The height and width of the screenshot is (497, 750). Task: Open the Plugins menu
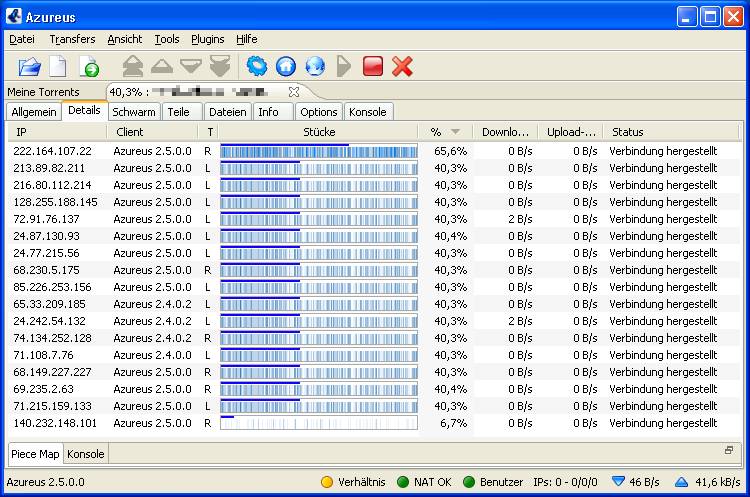(x=208, y=39)
